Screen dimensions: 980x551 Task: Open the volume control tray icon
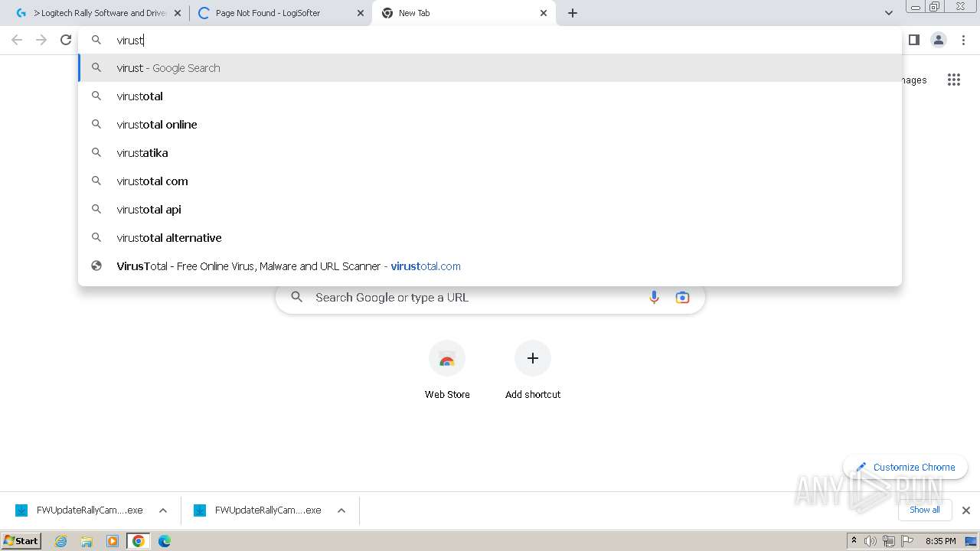[871, 541]
